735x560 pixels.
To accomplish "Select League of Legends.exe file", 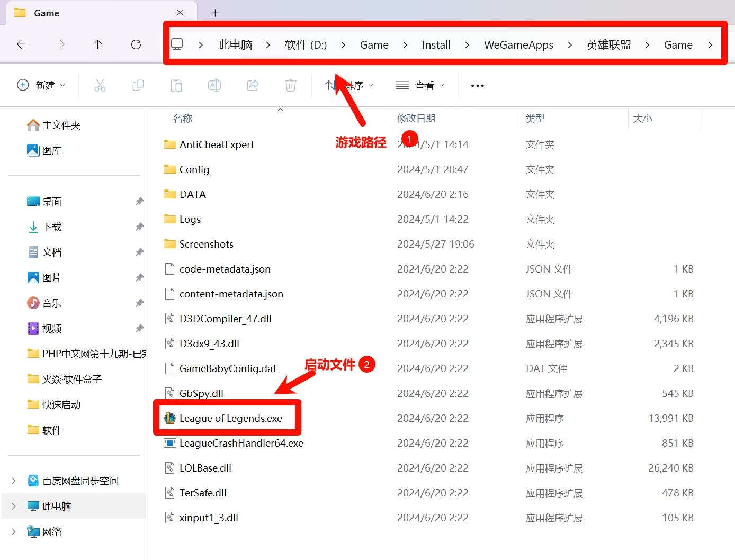I will pyautogui.click(x=230, y=418).
